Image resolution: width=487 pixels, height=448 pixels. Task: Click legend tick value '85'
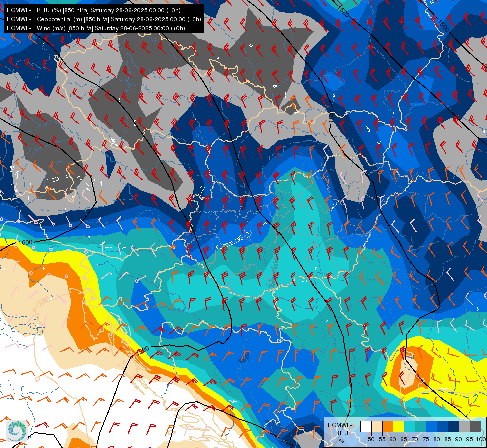point(448,439)
